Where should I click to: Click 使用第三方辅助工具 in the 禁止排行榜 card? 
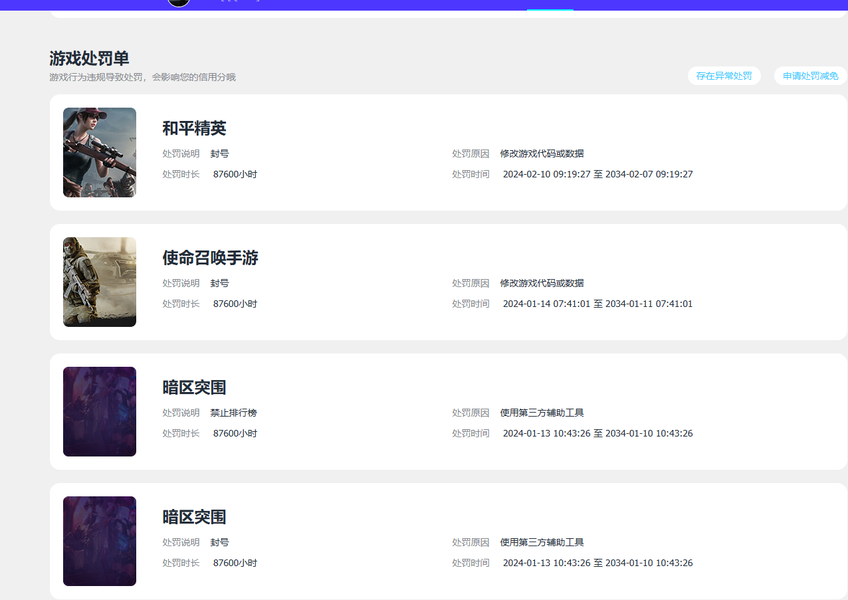542,413
